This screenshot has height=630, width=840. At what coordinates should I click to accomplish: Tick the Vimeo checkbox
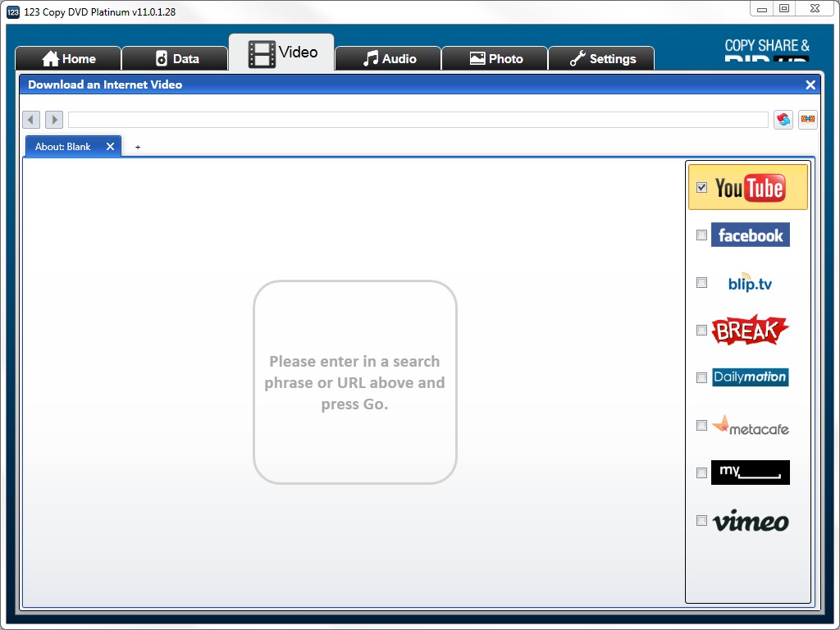click(x=702, y=521)
